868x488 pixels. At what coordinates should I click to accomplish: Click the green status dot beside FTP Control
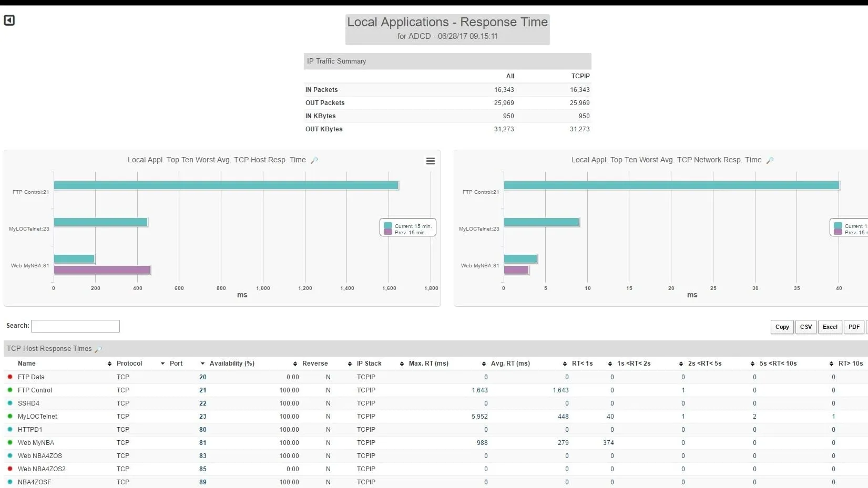point(9,390)
